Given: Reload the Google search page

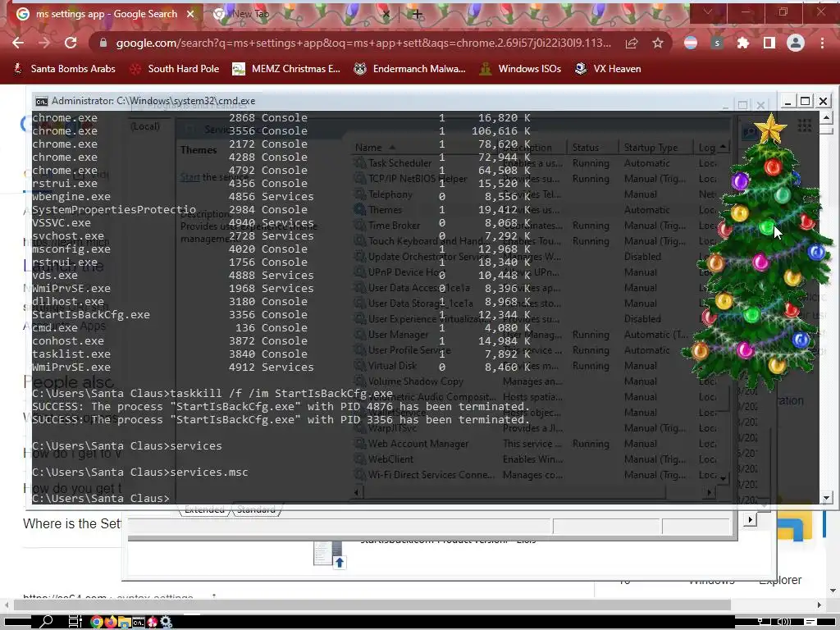Looking at the screenshot, I should click(x=71, y=43).
